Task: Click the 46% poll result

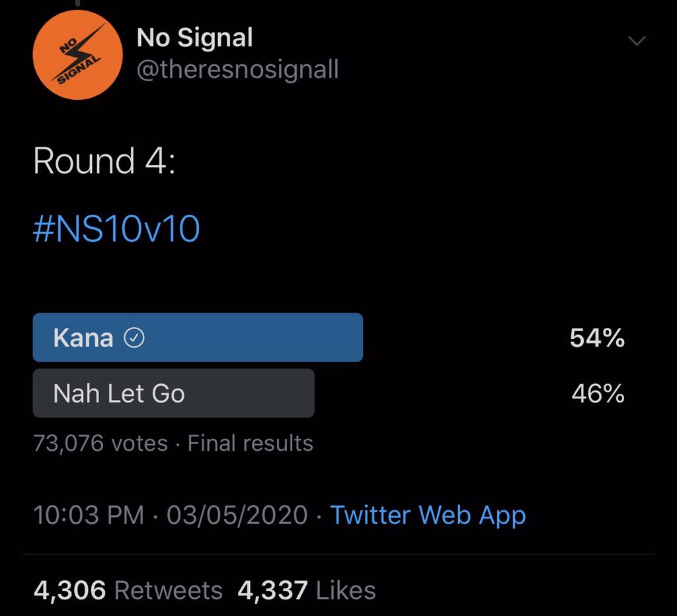Action: click(x=598, y=394)
